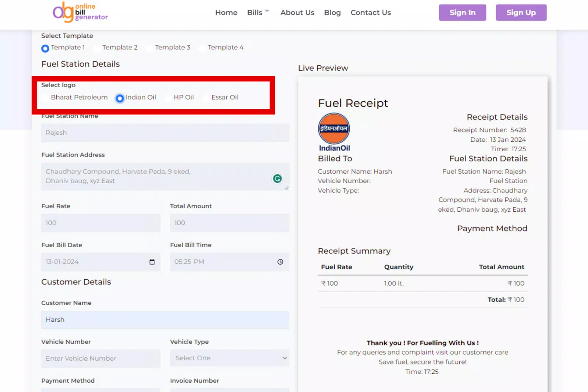The height and width of the screenshot is (392, 588).
Task: Select Template 3 radio button
Action: (149, 48)
